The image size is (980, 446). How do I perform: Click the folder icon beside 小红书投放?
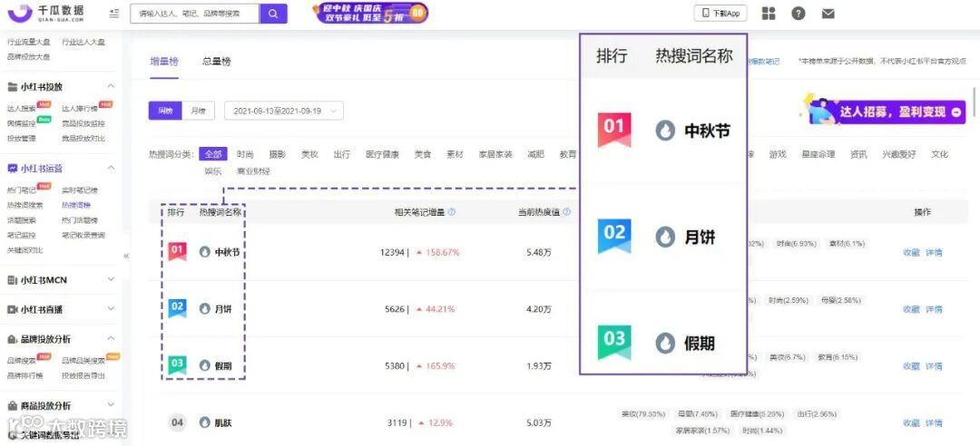click(13, 86)
